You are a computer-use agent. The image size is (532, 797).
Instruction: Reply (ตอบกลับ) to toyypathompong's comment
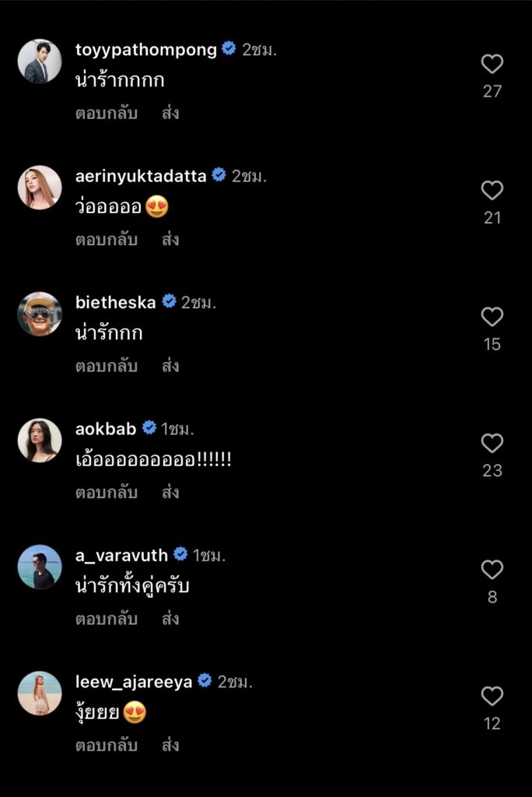[107, 113]
